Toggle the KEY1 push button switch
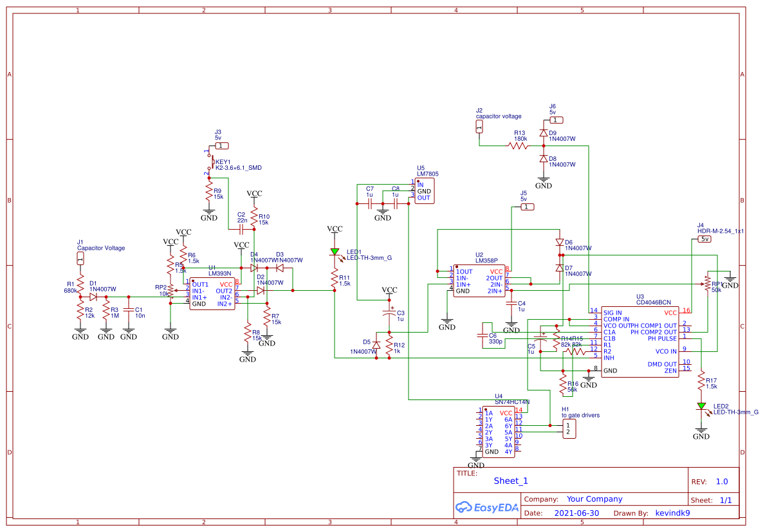The width and height of the screenshot is (765, 532). (x=212, y=162)
